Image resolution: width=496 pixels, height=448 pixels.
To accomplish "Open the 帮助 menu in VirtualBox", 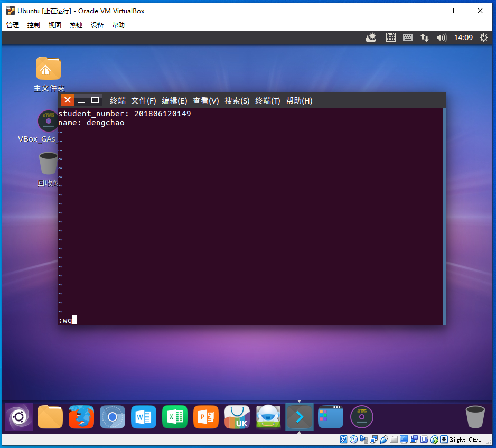I will [x=118, y=25].
